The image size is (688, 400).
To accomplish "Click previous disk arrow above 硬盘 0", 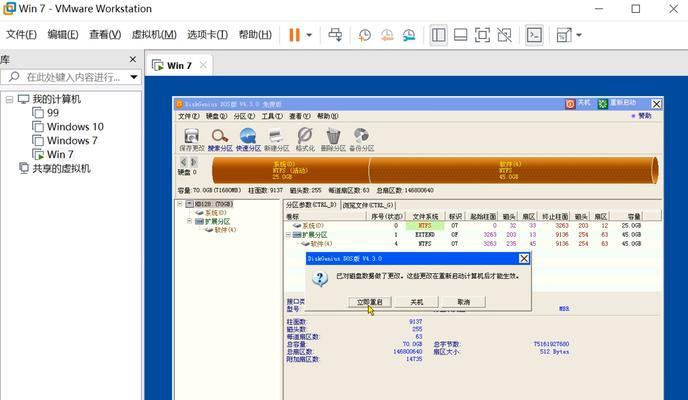I will (x=183, y=162).
